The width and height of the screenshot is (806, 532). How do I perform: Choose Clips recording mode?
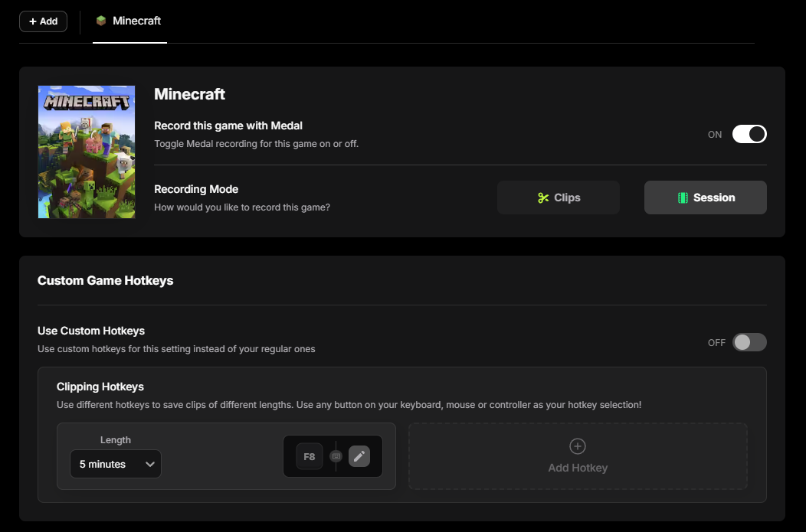click(559, 197)
